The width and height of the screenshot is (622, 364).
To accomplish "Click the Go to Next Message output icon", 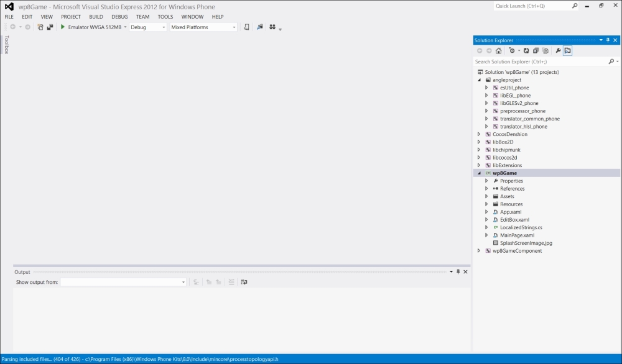I will tap(218, 282).
